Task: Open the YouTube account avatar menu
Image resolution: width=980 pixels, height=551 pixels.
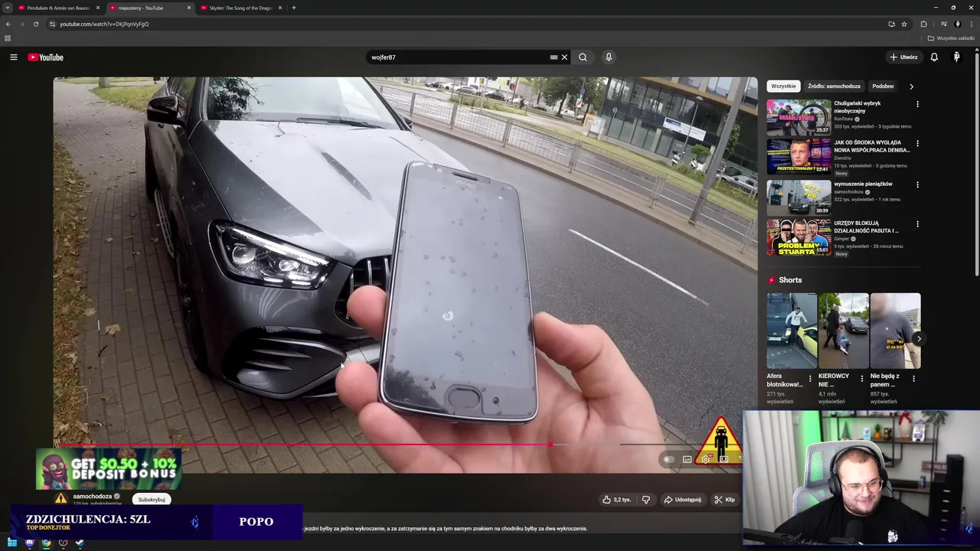Action: (956, 57)
